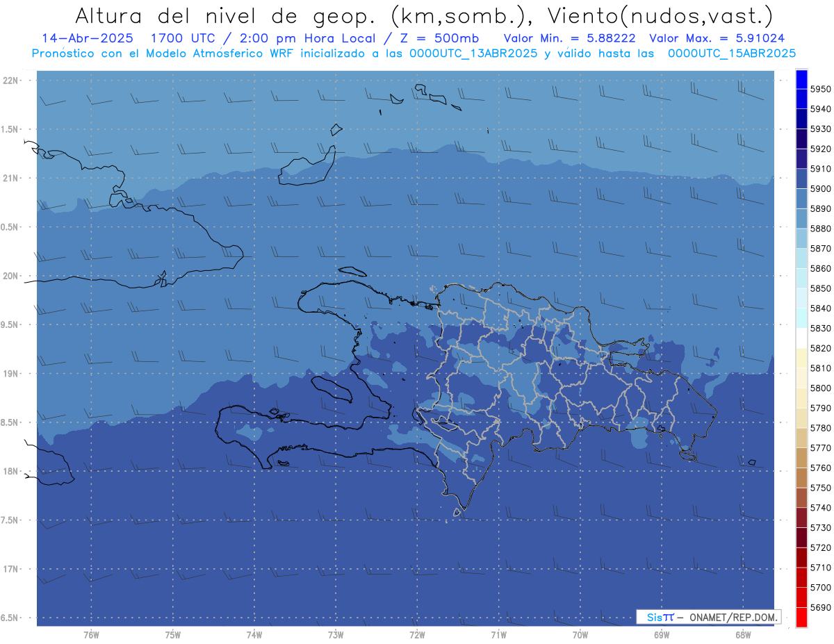834x644 pixels.
Task: Click the 5750 legend value
Action: [820, 488]
